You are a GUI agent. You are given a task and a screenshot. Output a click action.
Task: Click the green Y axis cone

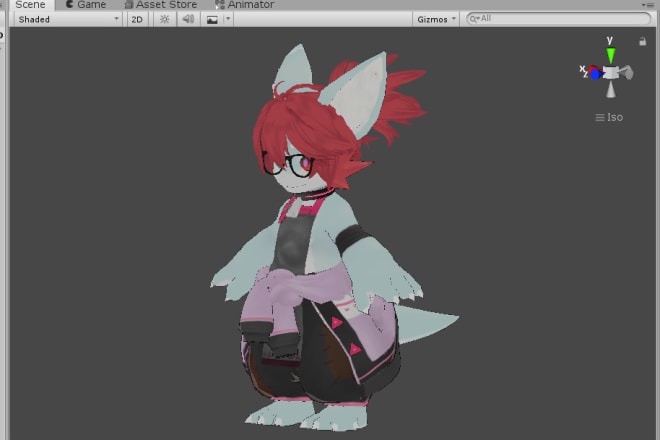click(610, 55)
